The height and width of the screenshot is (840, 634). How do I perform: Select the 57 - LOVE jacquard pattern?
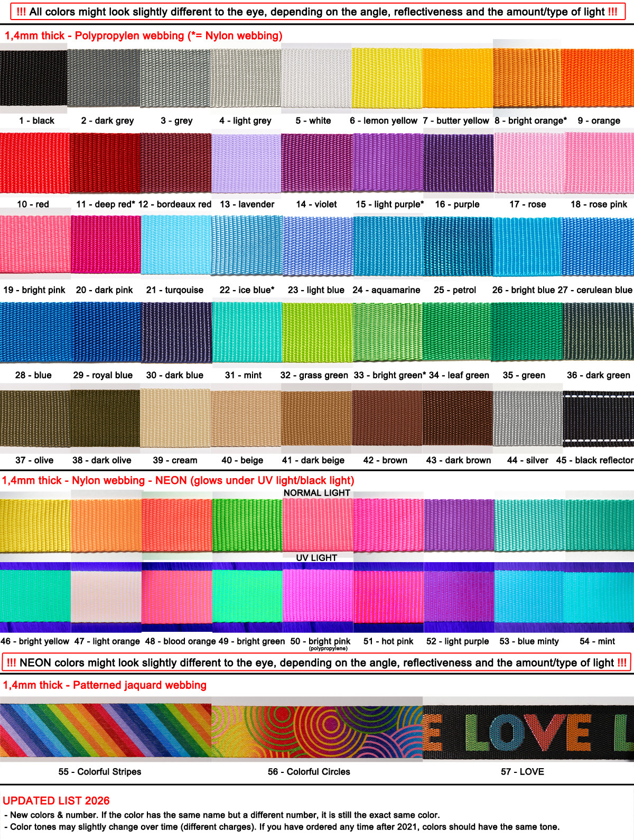[x=528, y=733]
